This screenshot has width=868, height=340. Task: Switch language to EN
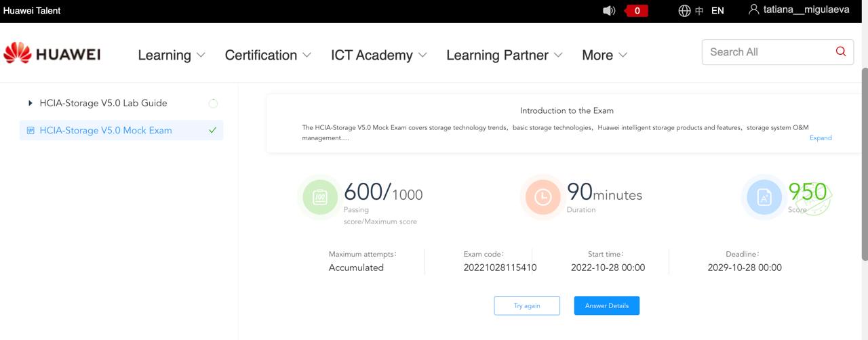pos(717,11)
